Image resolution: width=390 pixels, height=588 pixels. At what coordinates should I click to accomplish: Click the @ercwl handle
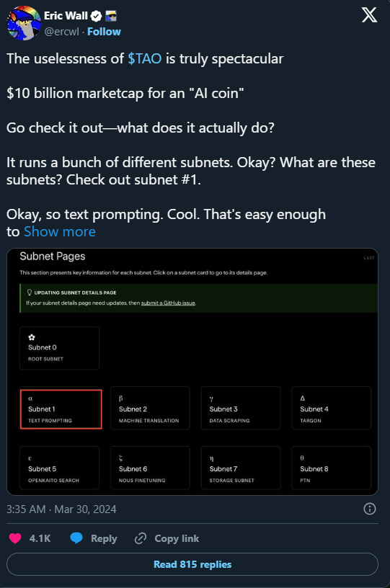(61, 32)
